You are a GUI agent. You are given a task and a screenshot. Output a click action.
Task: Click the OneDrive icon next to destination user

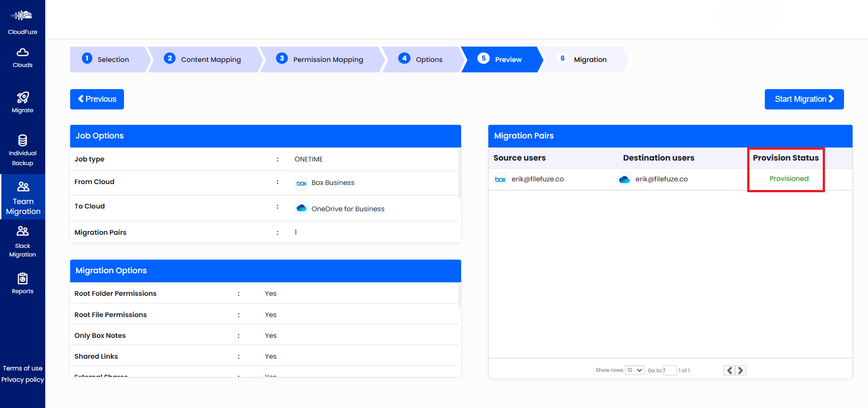click(625, 179)
